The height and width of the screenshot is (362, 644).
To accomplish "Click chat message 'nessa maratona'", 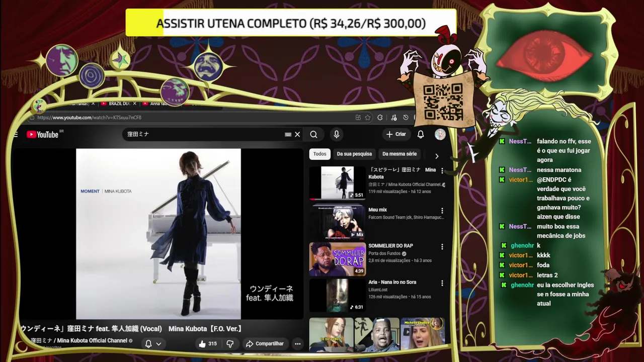I will (x=559, y=170).
